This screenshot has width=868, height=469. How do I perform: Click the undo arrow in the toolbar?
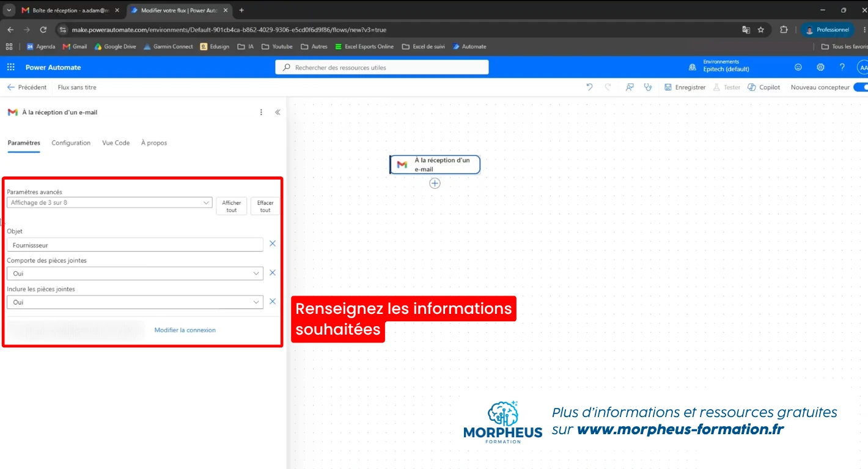click(589, 87)
